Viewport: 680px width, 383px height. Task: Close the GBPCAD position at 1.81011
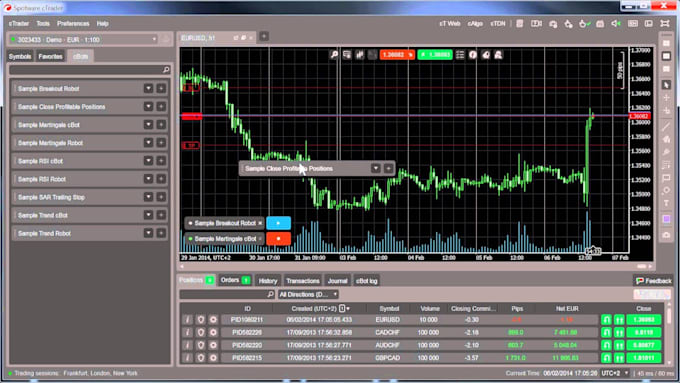click(x=644, y=358)
